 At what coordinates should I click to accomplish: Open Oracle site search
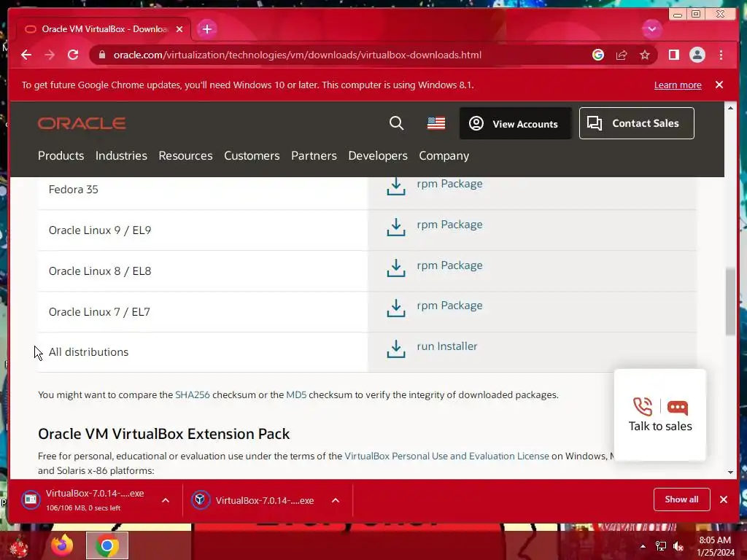(x=396, y=123)
